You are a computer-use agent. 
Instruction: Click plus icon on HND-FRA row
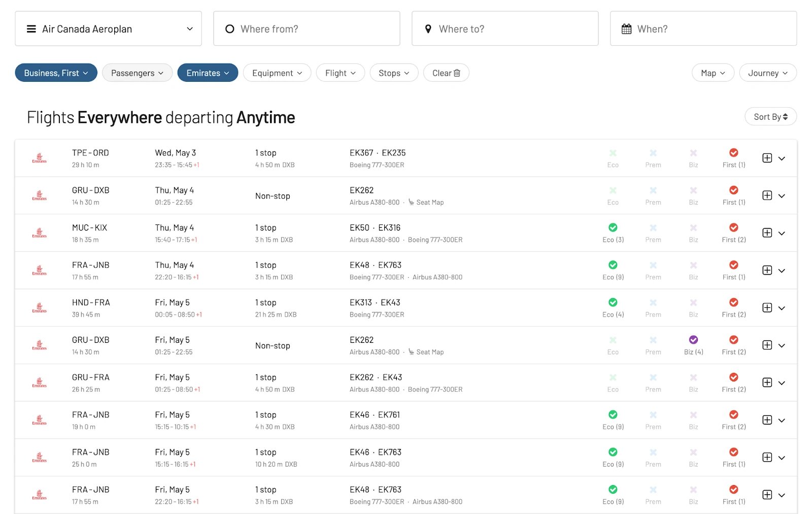(x=767, y=308)
